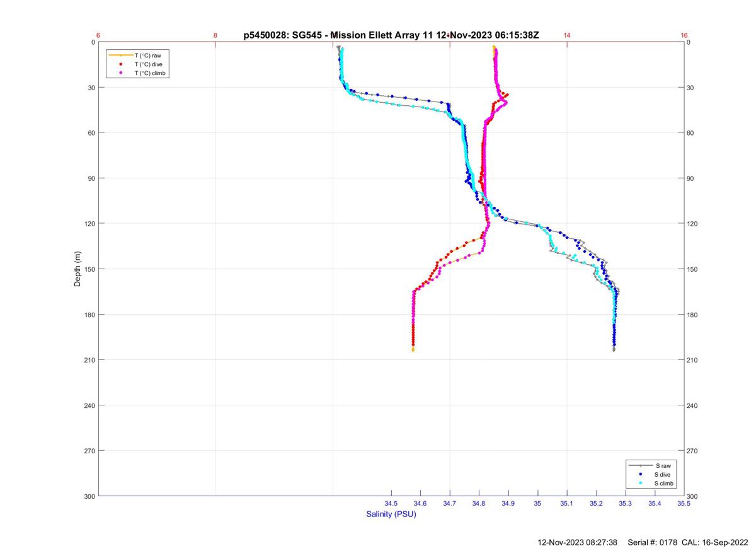Screen dimensions: 756x558
Task: Click the 300 tick on left depth axis
Action: tap(90, 496)
